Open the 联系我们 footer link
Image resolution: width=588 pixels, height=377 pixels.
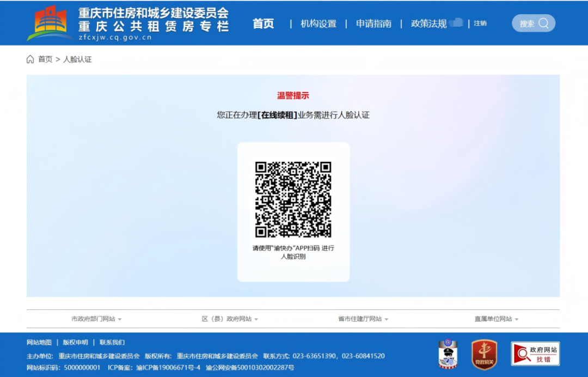112,342
